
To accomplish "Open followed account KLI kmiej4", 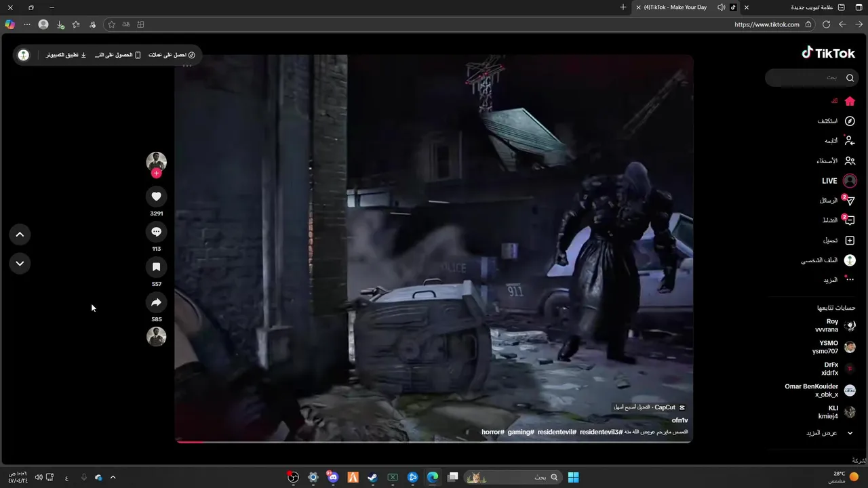I will [x=836, y=412].
